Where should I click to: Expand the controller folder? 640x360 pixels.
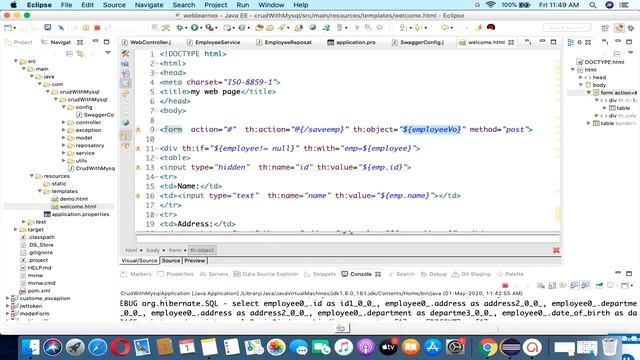[63, 122]
